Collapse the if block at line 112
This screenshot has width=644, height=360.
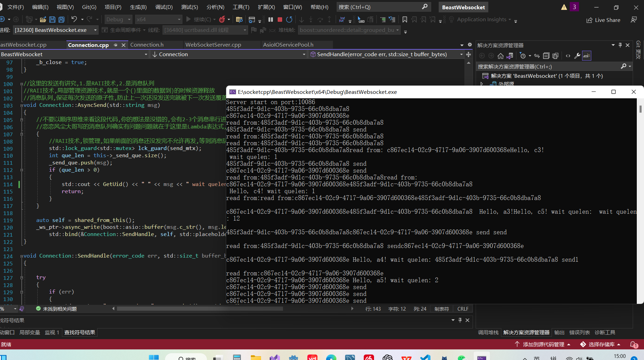(22, 170)
